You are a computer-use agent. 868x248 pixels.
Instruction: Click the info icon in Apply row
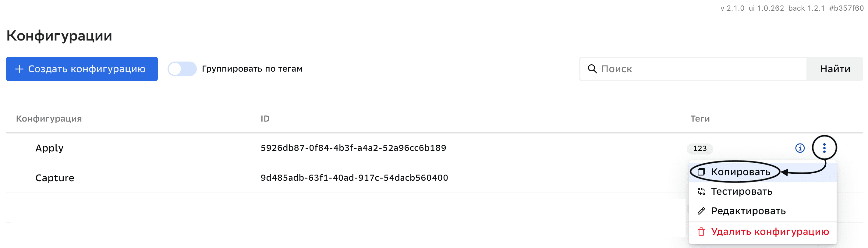tap(799, 148)
